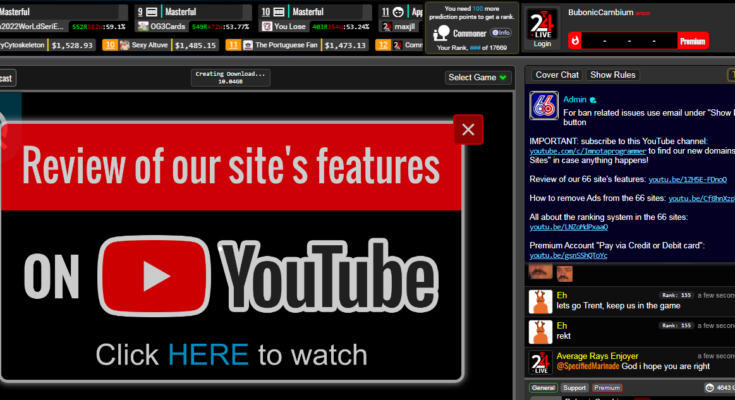Click Sexy Altuve avatar icon
The height and width of the screenshot is (400, 735).
pos(125,45)
